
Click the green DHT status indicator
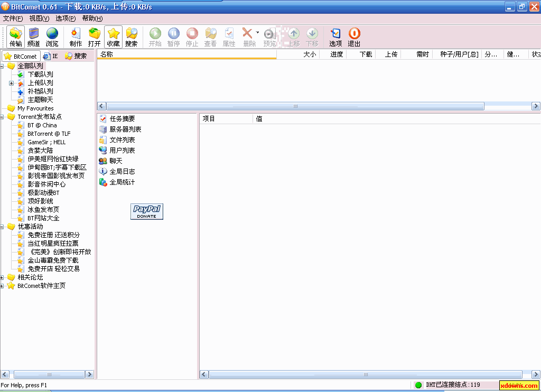[x=418, y=385]
